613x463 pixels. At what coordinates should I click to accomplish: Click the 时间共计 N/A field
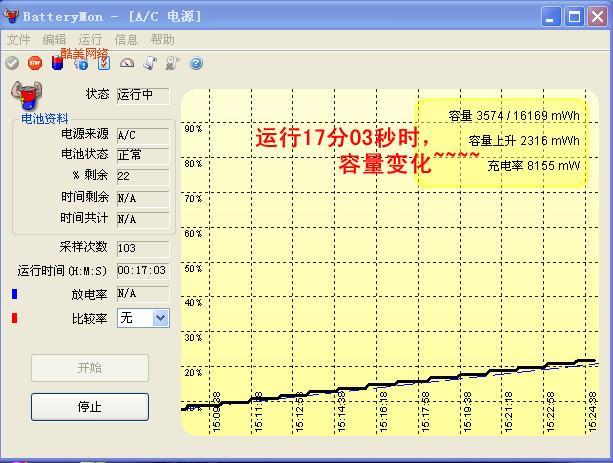[x=143, y=219]
